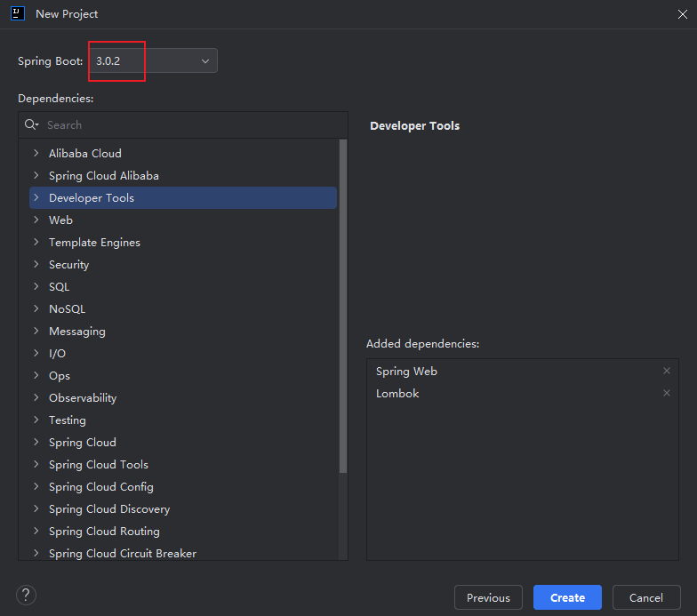Expand the I/O category chevron

click(36, 354)
